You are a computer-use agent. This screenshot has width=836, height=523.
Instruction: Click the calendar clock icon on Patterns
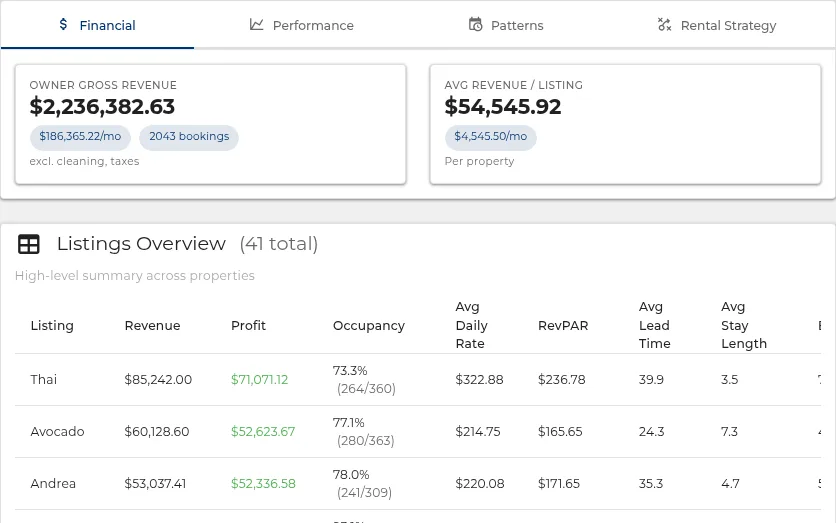(x=476, y=25)
